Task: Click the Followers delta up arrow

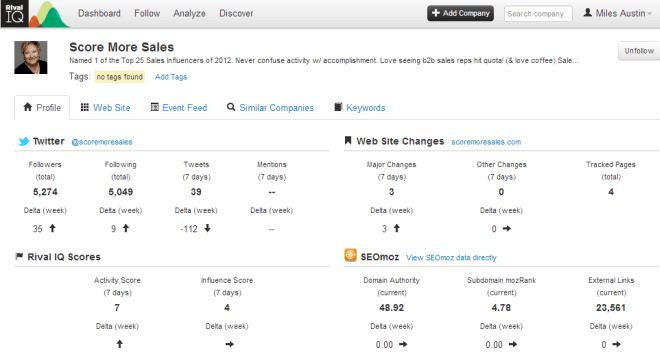Action: (52, 228)
